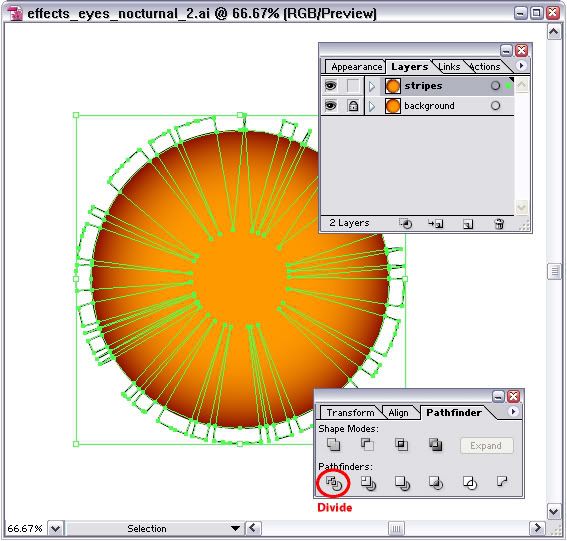Toggle lock box on stripes layer
This screenshot has height=541, width=567.
[353, 86]
